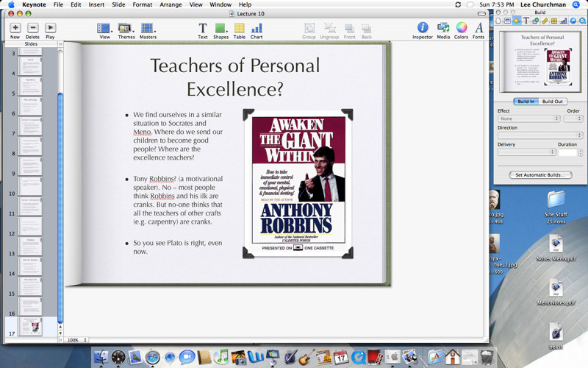
Task: Insert a Chart from the toolbar
Action: [x=257, y=28]
